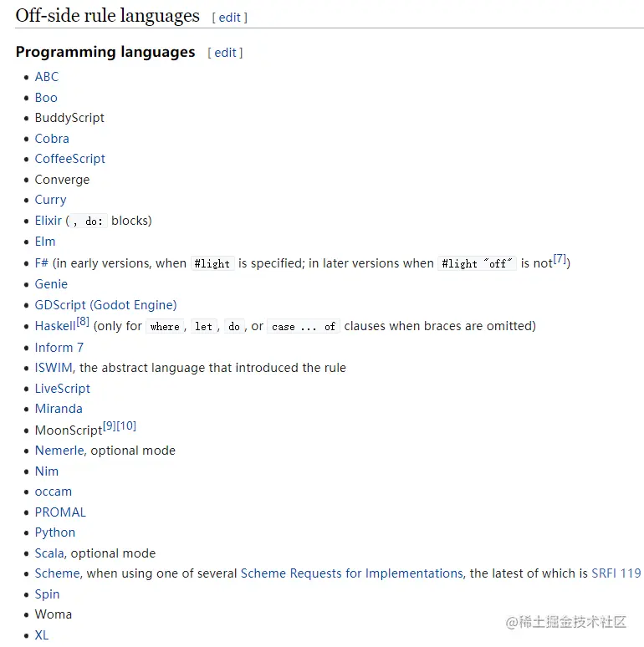The width and height of the screenshot is (644, 647).
Task: Click 'optional mode' after Scala
Action: (113, 553)
